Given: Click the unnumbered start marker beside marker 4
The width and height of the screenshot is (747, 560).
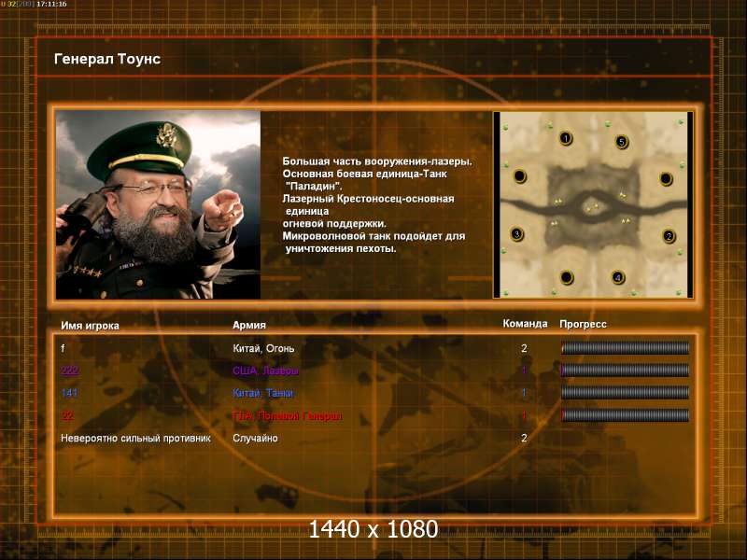Looking at the screenshot, I should (x=567, y=276).
